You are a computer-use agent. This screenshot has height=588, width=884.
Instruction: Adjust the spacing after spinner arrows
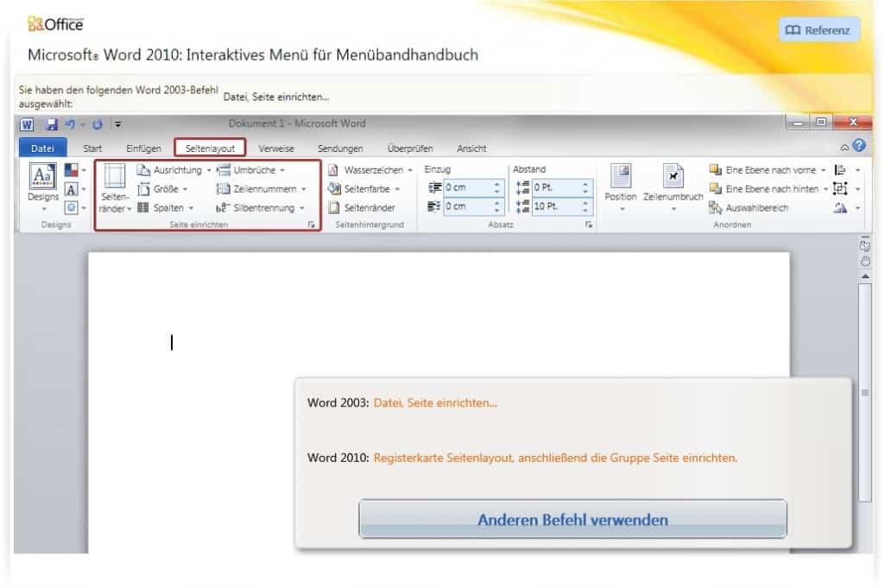coord(585,206)
